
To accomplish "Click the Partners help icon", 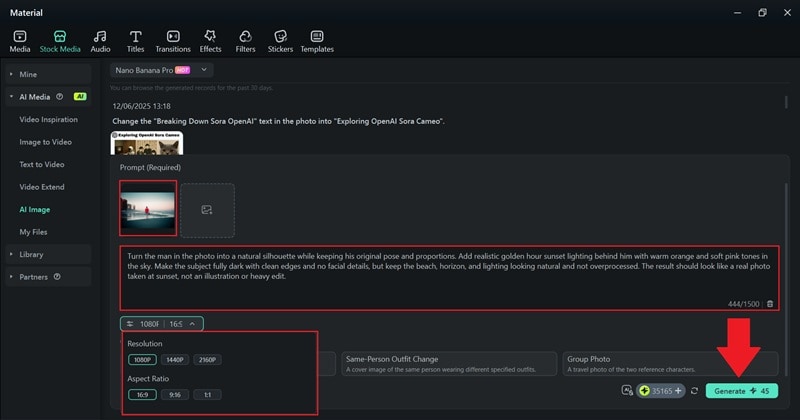I will tap(57, 277).
